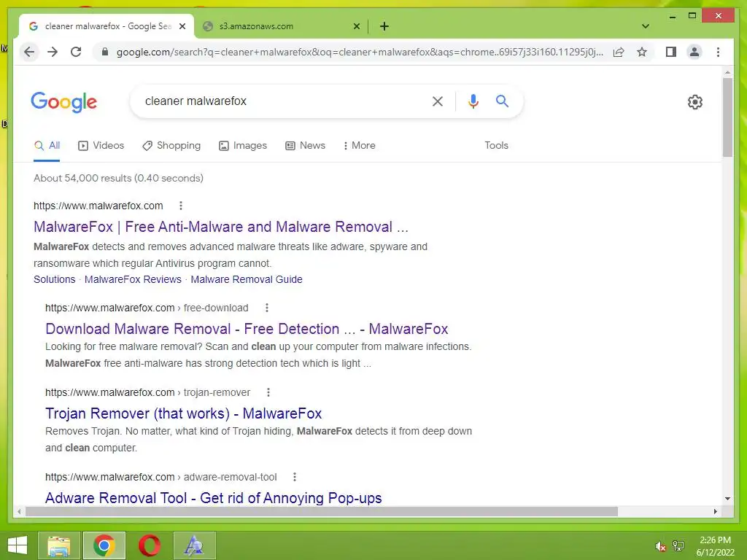The width and height of the screenshot is (747, 560).
Task: Click the vertical scrollbar thumb
Action: (x=727, y=117)
